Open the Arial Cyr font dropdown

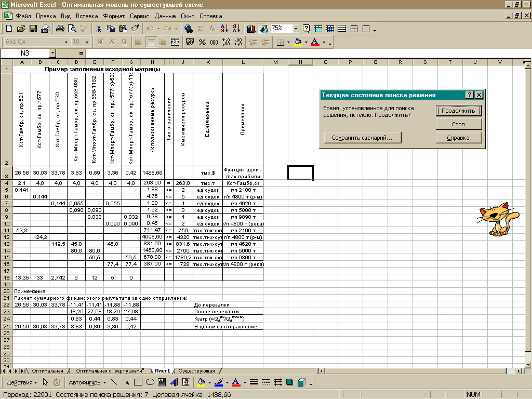pos(66,42)
